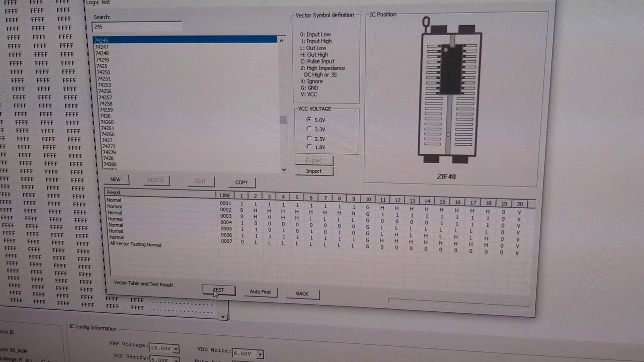This screenshot has width=644, height=362.
Task: Select 74259 in the chip list
Action: [106, 110]
